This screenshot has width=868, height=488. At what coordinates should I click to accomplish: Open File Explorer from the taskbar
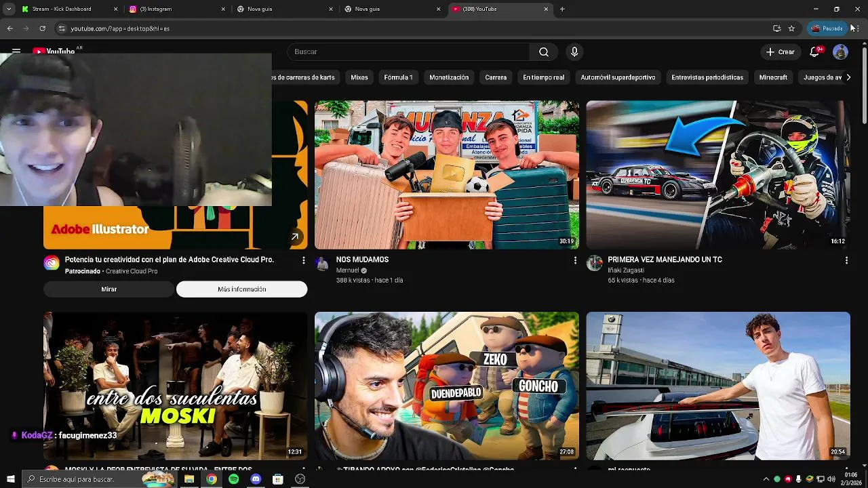tap(189, 479)
